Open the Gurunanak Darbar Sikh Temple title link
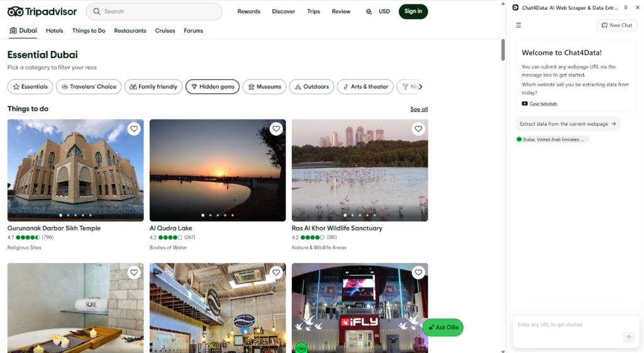 [x=54, y=228]
